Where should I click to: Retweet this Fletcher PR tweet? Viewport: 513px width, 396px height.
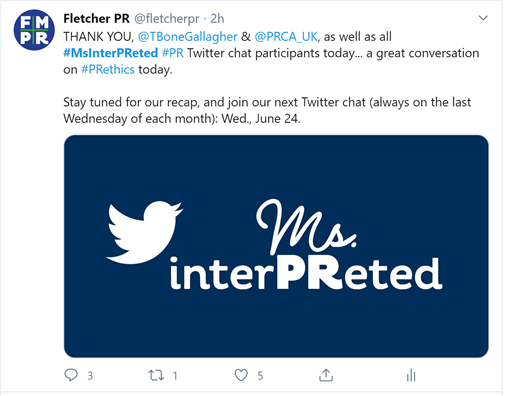156,376
